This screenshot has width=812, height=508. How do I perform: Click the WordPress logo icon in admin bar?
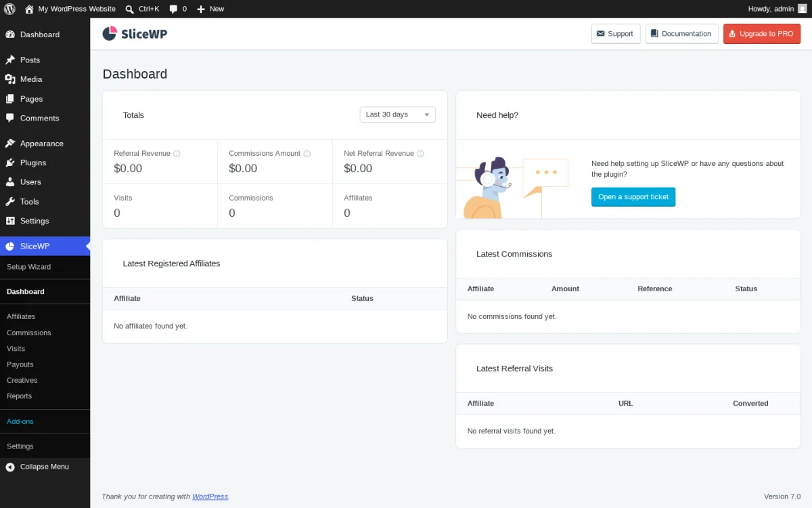[x=10, y=9]
